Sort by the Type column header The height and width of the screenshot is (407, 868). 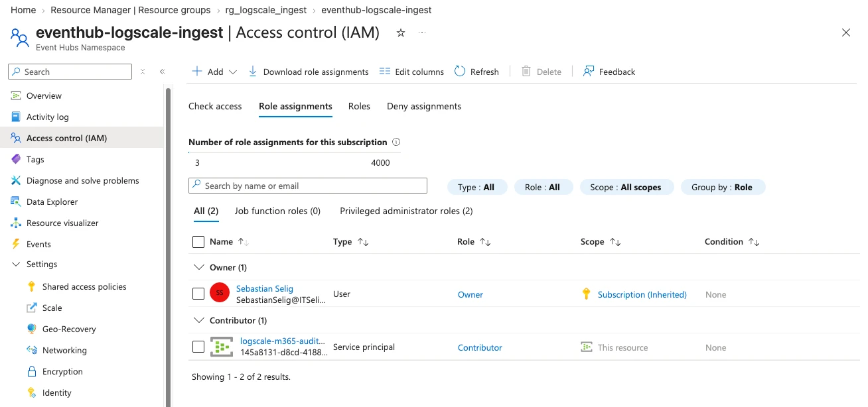[x=350, y=242]
